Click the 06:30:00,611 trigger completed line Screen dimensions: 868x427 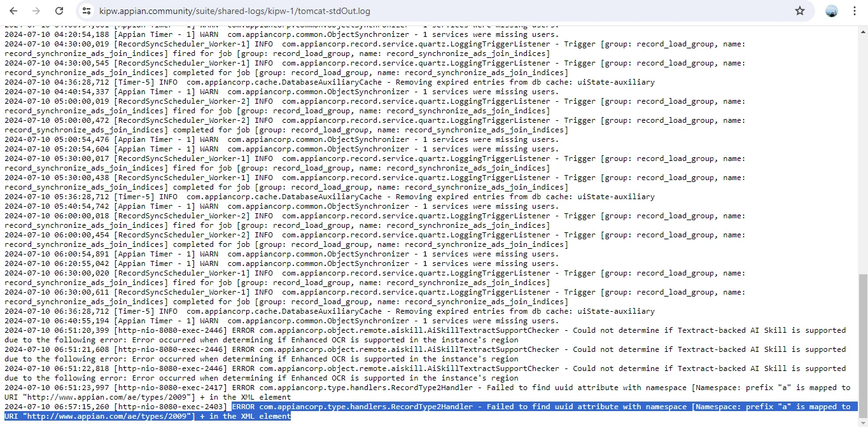pos(375,297)
